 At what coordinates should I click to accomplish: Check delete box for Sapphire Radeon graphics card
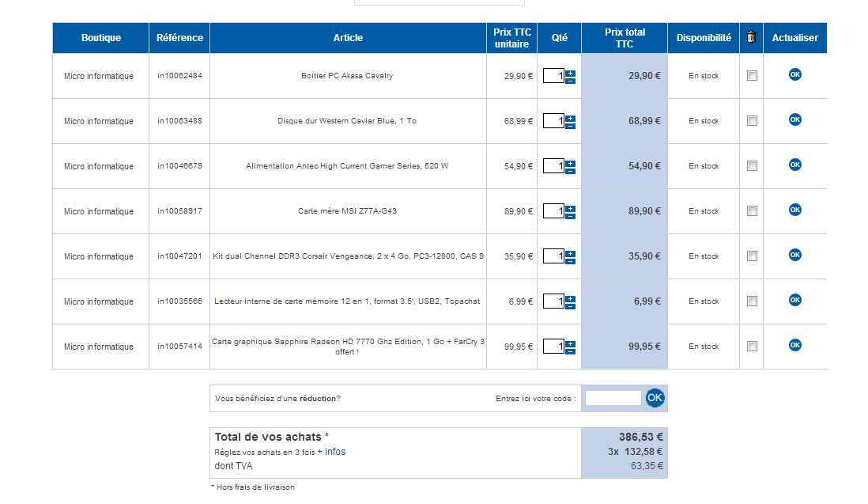click(x=752, y=347)
